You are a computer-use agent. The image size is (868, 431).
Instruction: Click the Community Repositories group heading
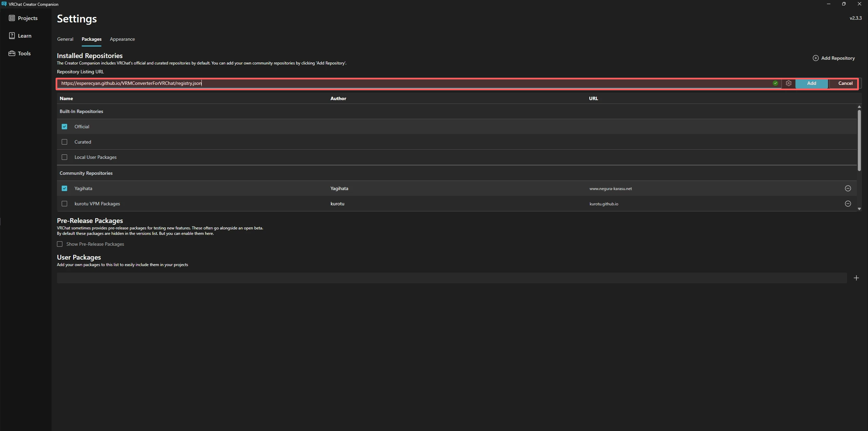(86, 173)
